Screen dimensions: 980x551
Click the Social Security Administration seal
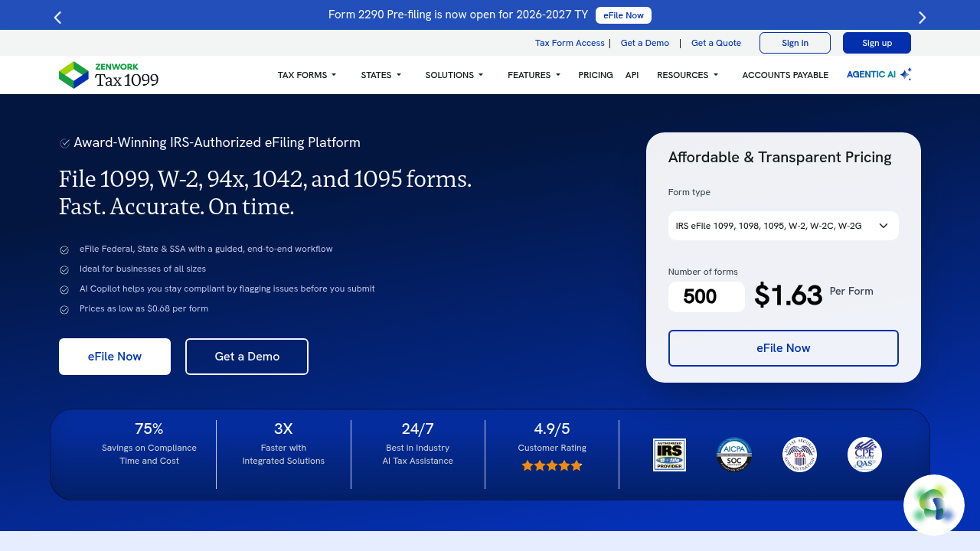click(x=799, y=455)
